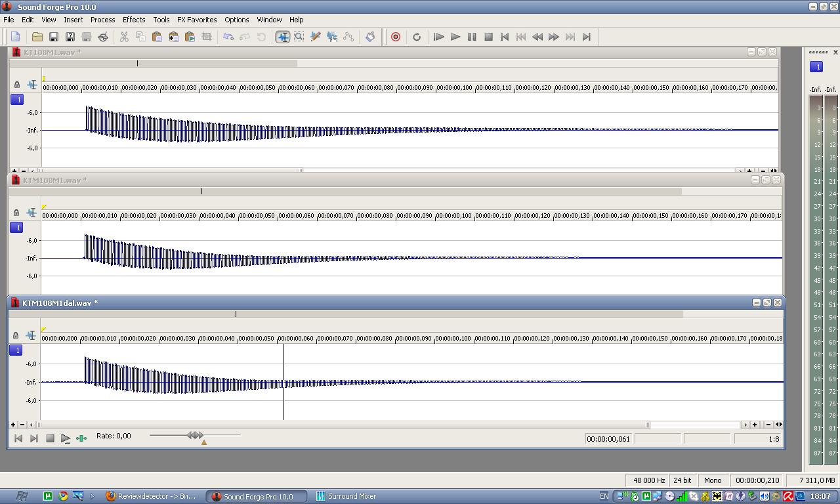Open the Process menu
The width and height of the screenshot is (840, 504).
pyautogui.click(x=102, y=20)
